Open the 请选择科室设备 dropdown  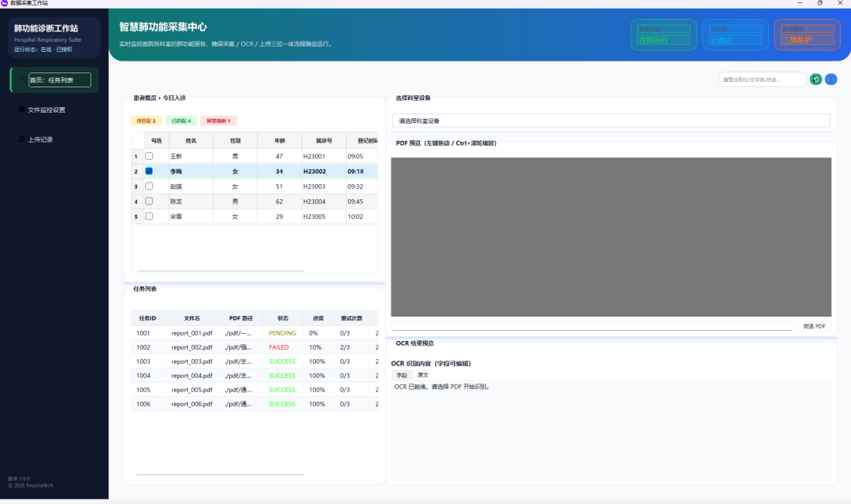pyautogui.click(x=611, y=120)
